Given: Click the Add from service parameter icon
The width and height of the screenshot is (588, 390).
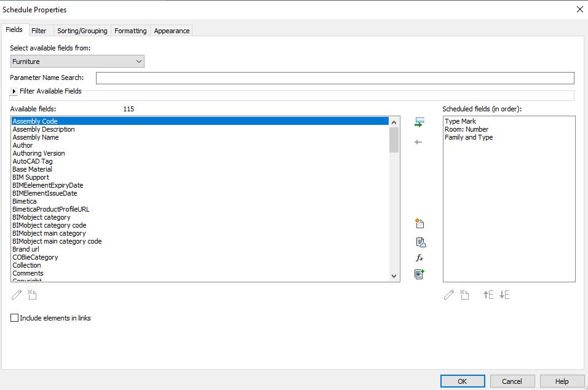Looking at the screenshot, I should (421, 242).
